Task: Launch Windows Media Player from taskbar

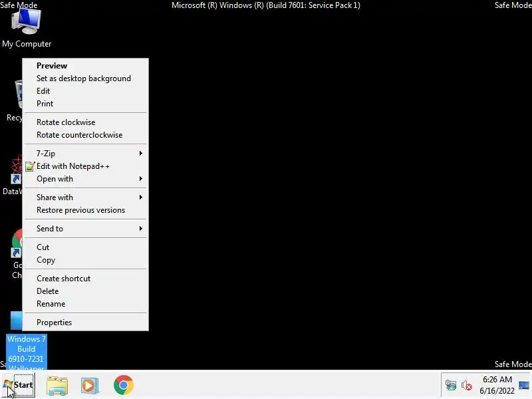Action: click(x=90, y=385)
